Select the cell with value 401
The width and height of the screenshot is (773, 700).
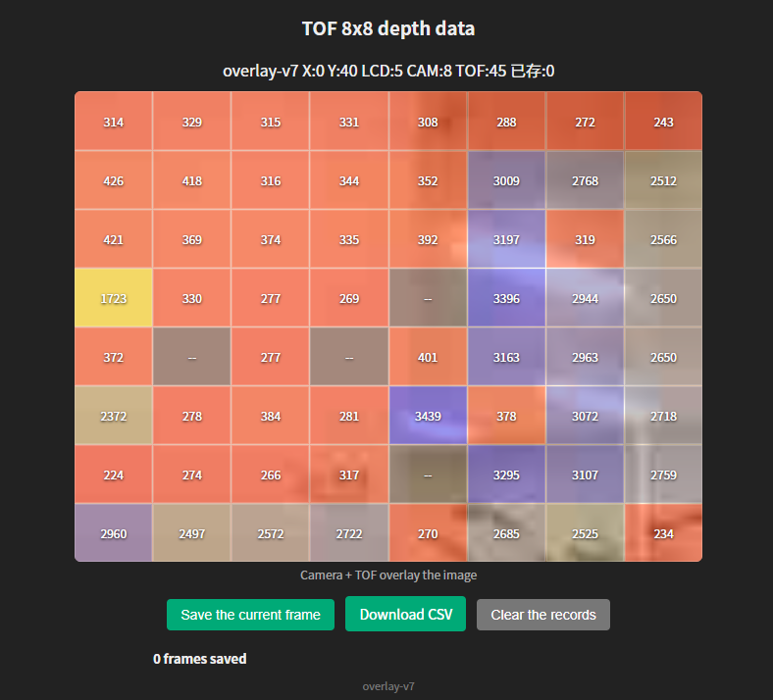[x=428, y=357]
